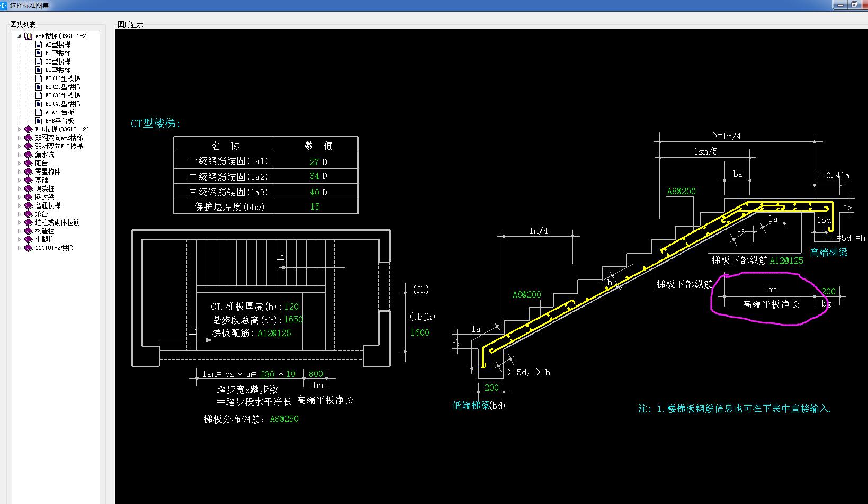Click the ET(3)型楼梯 document icon
The image size is (868, 504).
point(39,95)
